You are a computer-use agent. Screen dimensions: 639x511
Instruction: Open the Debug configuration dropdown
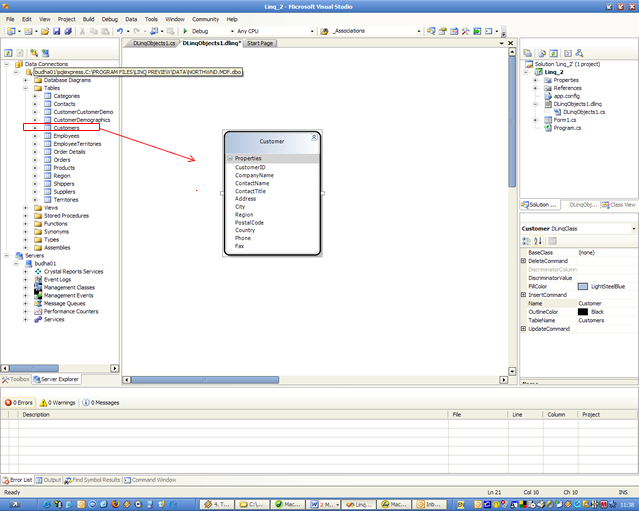(232, 31)
